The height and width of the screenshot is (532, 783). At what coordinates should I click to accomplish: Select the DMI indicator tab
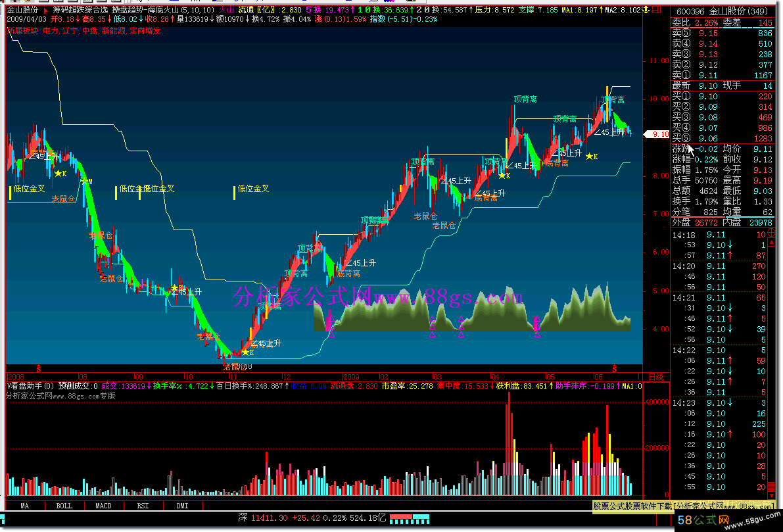coord(183,506)
